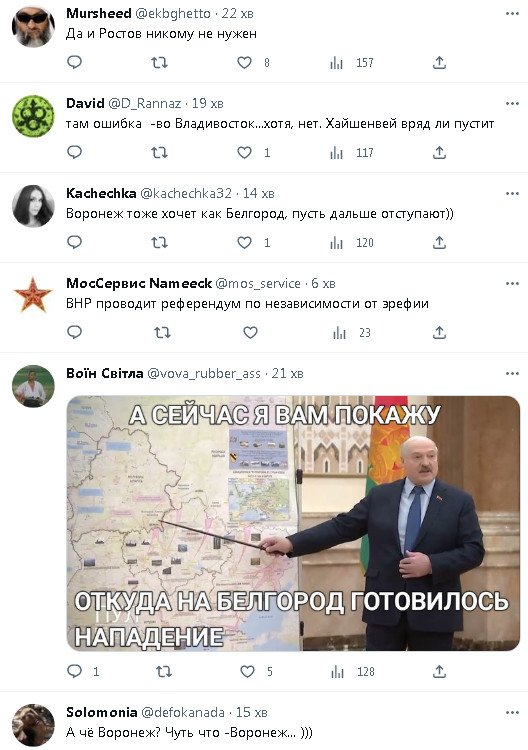Open more options on Mursheed's tweet
The image size is (528, 750).
[x=512, y=13]
